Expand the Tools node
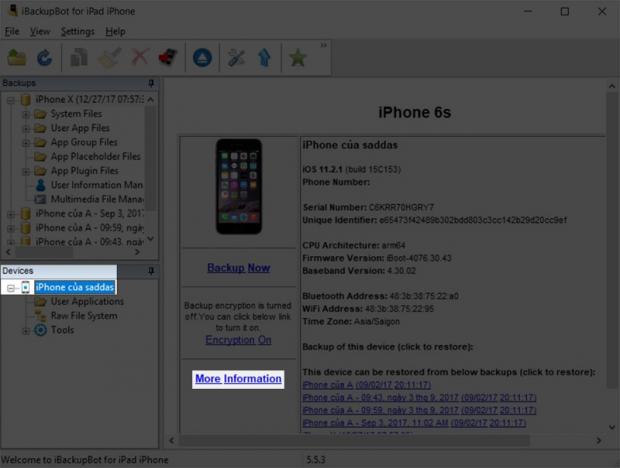Viewport: 620px width, 468px height. [x=26, y=331]
